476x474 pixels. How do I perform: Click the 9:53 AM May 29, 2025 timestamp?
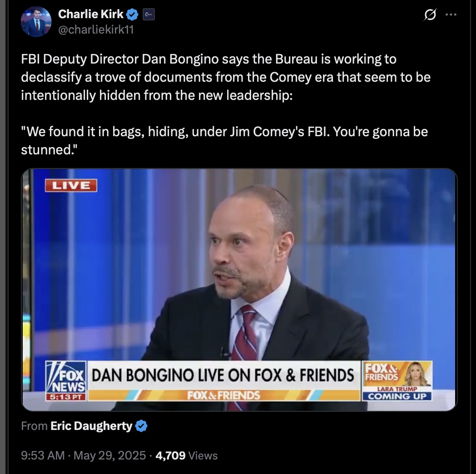click(84, 455)
